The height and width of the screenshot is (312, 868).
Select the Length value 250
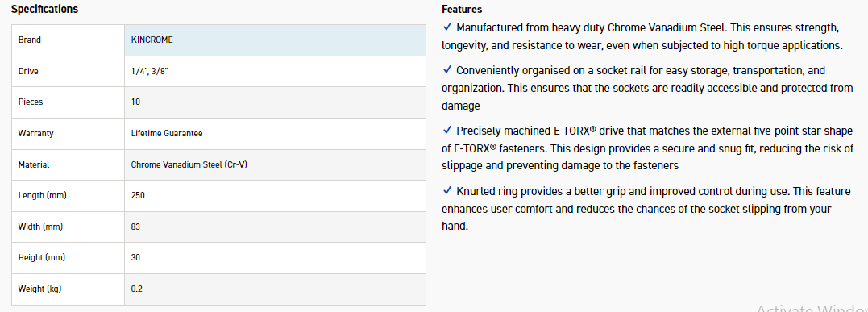138,196
